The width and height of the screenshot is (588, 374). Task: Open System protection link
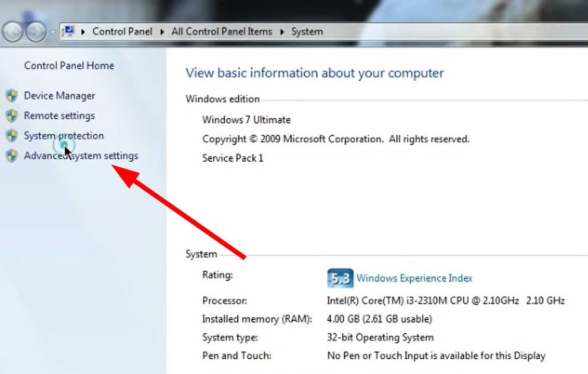64,135
